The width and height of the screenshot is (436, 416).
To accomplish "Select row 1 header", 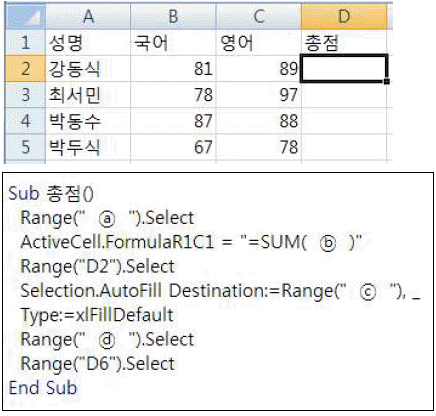I will (25, 42).
